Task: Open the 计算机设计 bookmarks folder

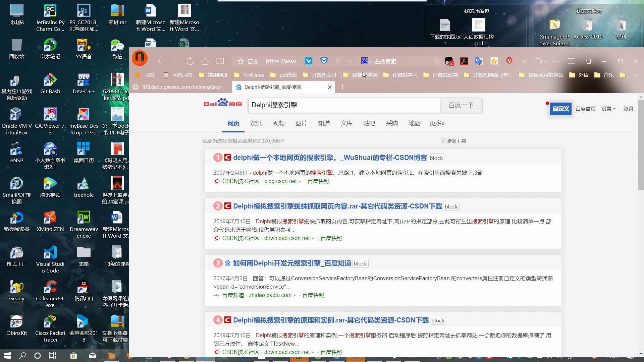Action: pos(319,75)
